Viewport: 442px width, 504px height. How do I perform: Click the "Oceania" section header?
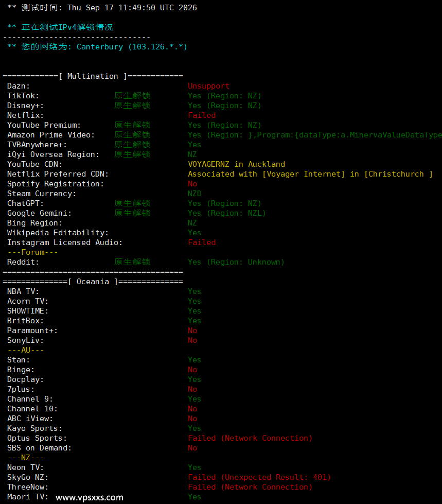pos(93,282)
